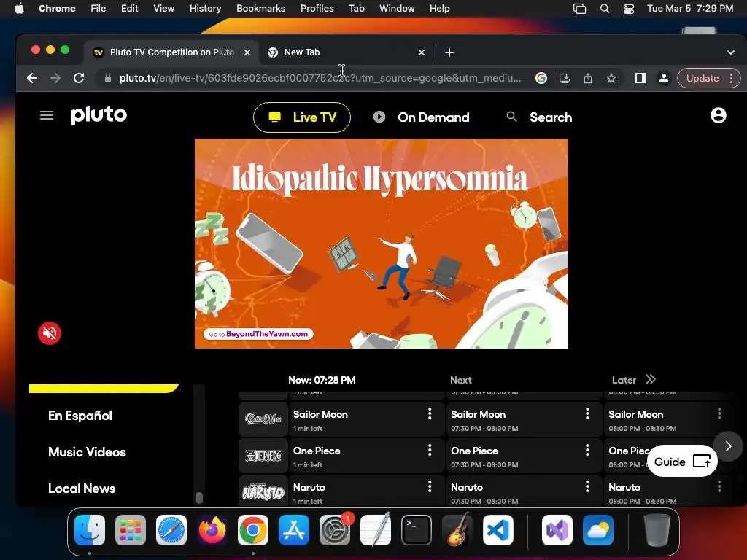Bookmark this page with the star icon

click(611, 78)
